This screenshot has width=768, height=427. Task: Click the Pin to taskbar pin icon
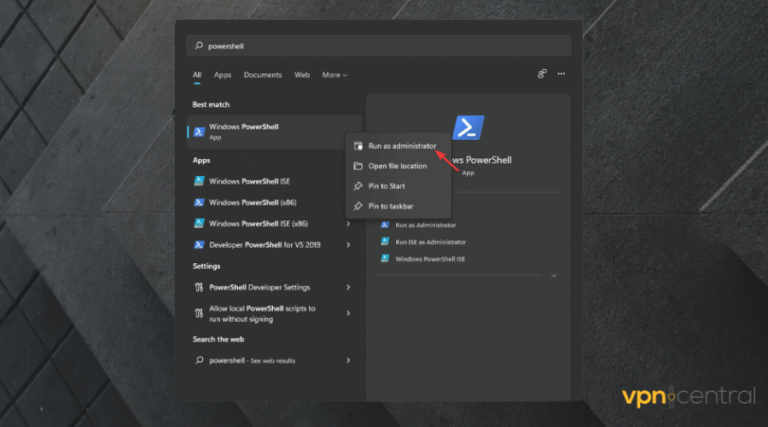(x=358, y=206)
